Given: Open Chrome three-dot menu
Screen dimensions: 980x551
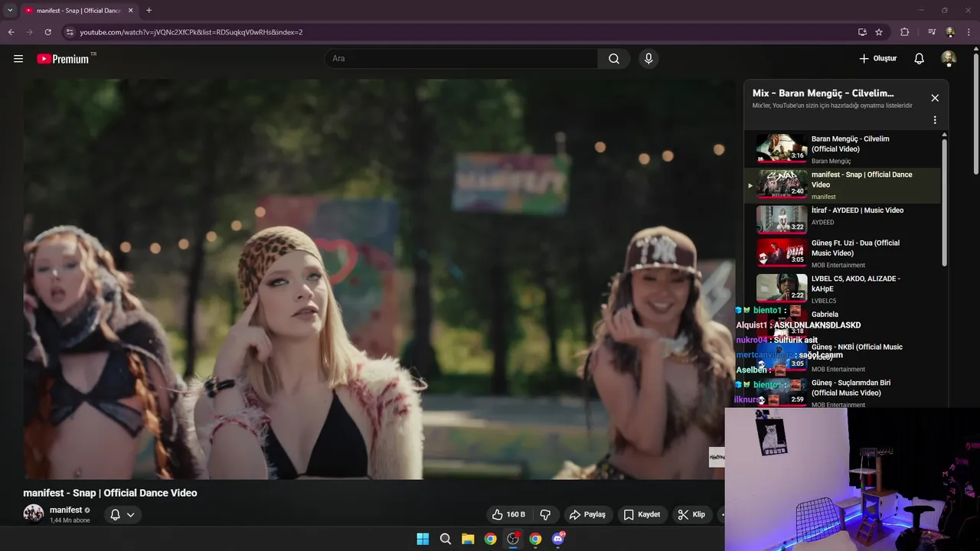Looking at the screenshot, I should [969, 32].
